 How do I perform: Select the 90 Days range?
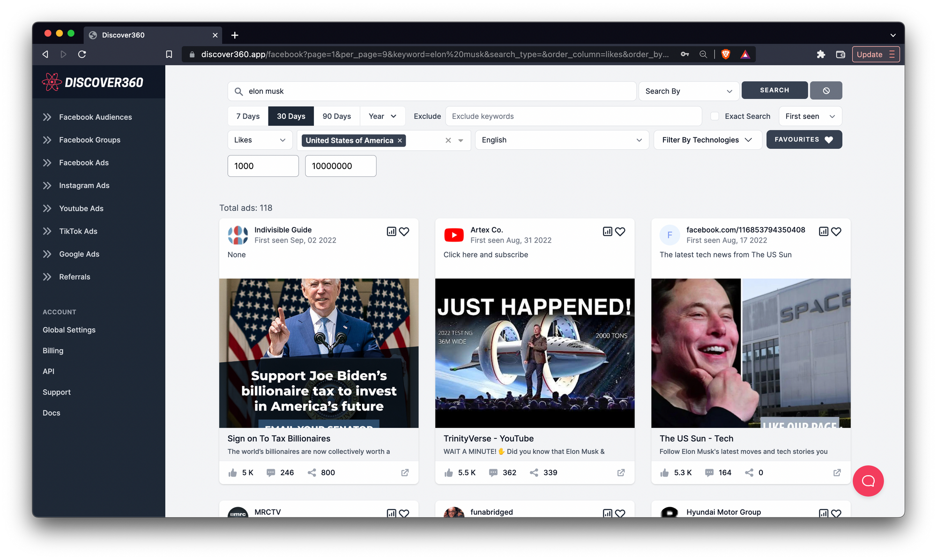(x=336, y=116)
